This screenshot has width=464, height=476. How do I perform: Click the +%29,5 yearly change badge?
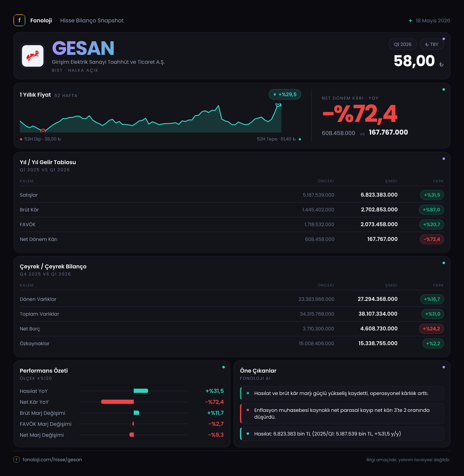(x=285, y=94)
